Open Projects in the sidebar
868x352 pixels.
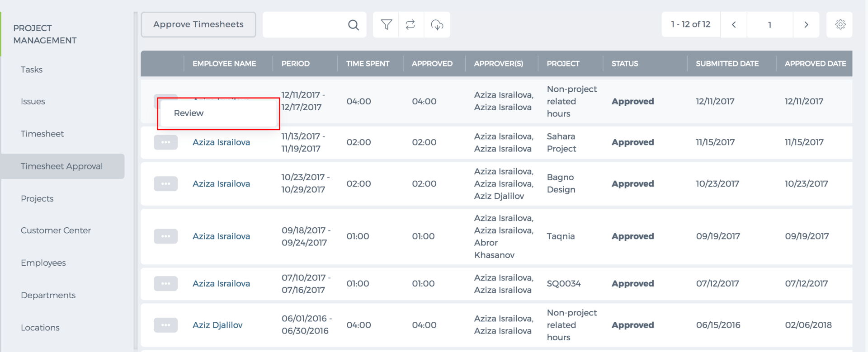pyautogui.click(x=37, y=199)
